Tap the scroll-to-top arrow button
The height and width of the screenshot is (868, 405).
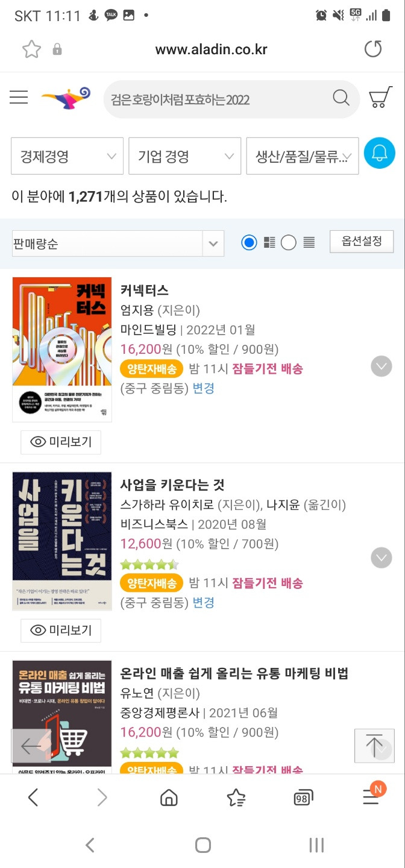374,746
